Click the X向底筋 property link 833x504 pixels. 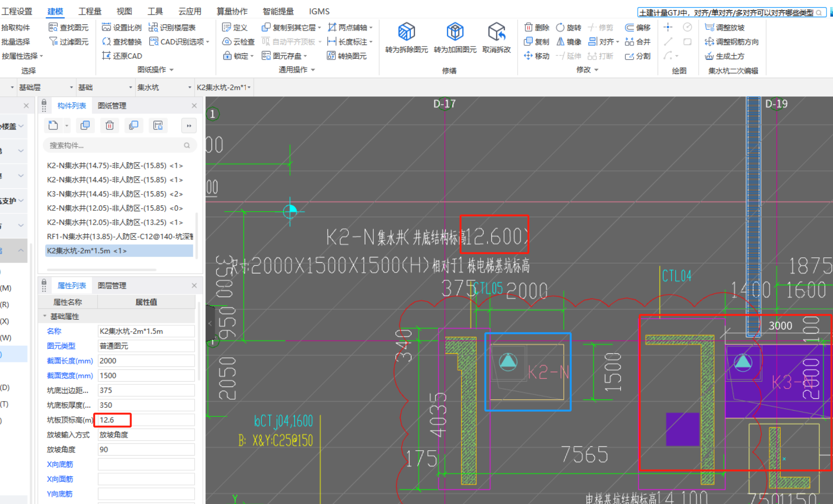(x=60, y=464)
